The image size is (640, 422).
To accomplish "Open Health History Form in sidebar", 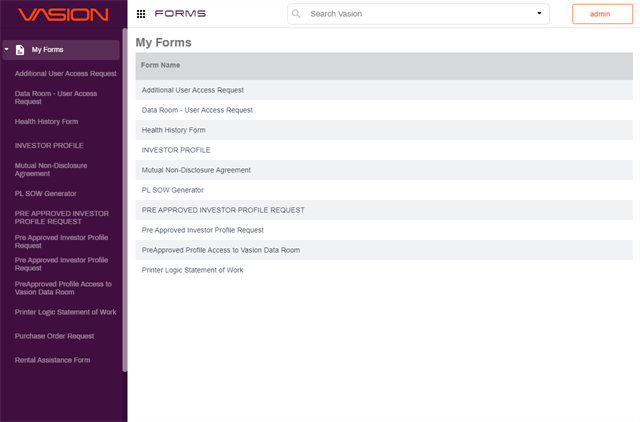I will click(47, 122).
